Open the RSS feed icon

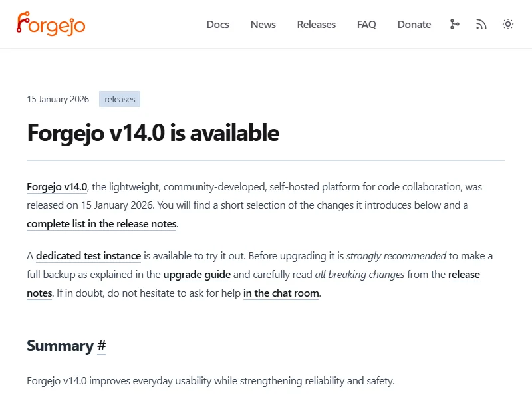click(481, 24)
